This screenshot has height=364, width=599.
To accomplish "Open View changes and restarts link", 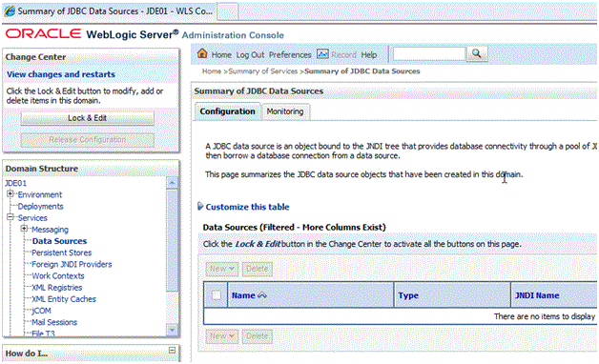I will click(61, 74).
